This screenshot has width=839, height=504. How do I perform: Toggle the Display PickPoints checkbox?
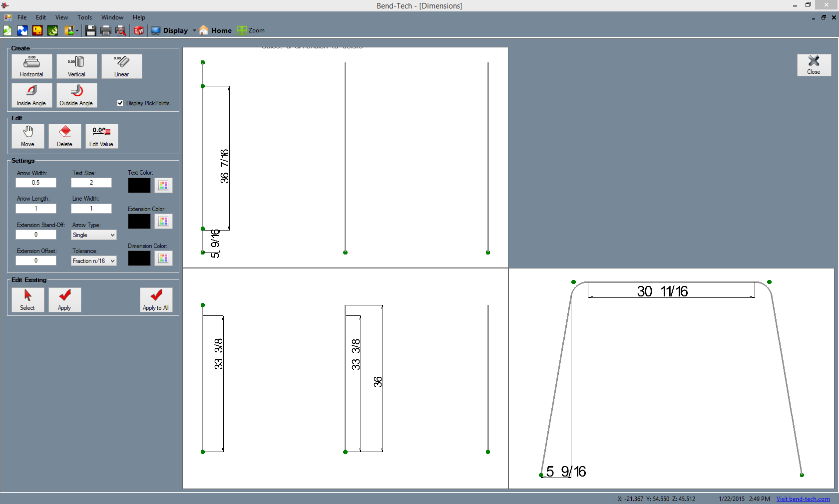(x=120, y=103)
